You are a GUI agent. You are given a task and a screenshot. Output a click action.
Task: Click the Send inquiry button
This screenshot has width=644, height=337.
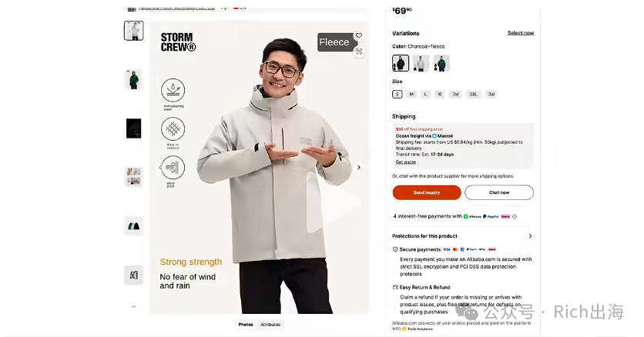pyautogui.click(x=427, y=192)
